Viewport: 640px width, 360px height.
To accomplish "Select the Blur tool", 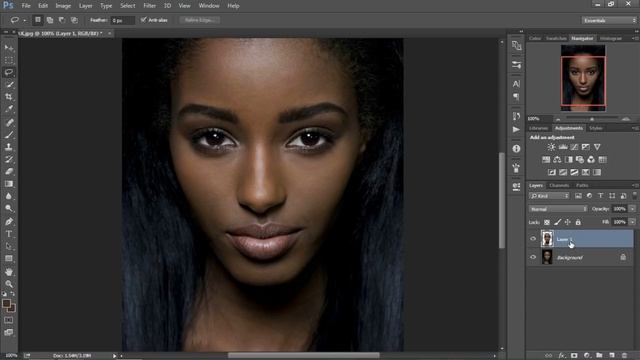I will click(x=9, y=196).
